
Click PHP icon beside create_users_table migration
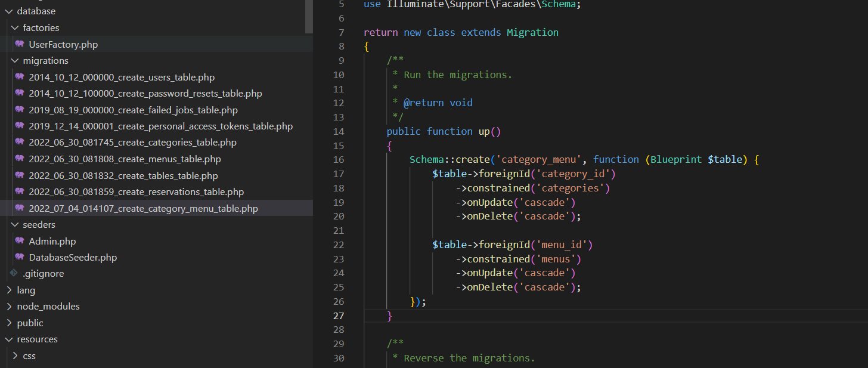(20, 77)
